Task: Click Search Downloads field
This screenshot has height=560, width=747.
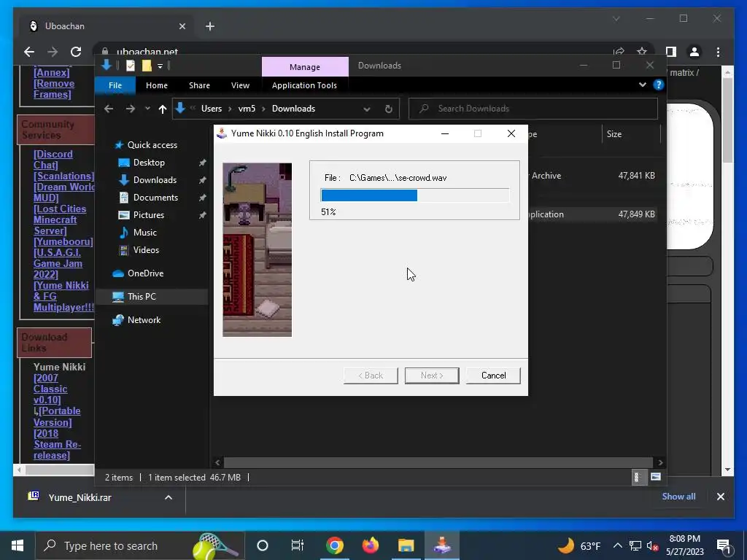Action: [533, 109]
